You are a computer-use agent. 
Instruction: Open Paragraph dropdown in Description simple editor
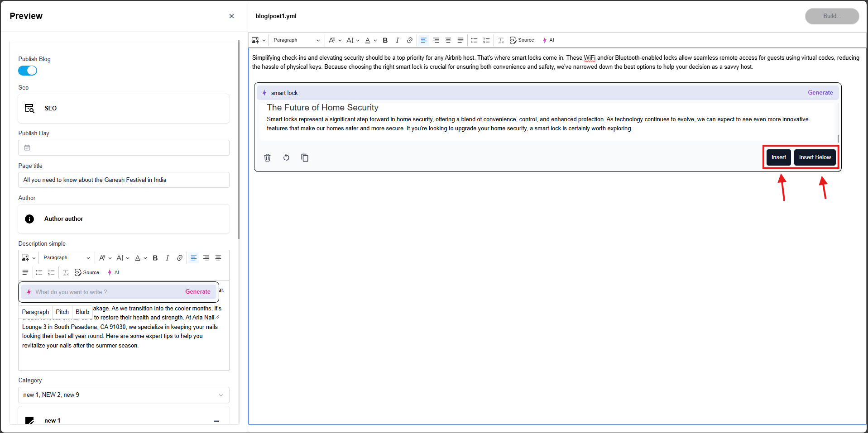click(67, 258)
